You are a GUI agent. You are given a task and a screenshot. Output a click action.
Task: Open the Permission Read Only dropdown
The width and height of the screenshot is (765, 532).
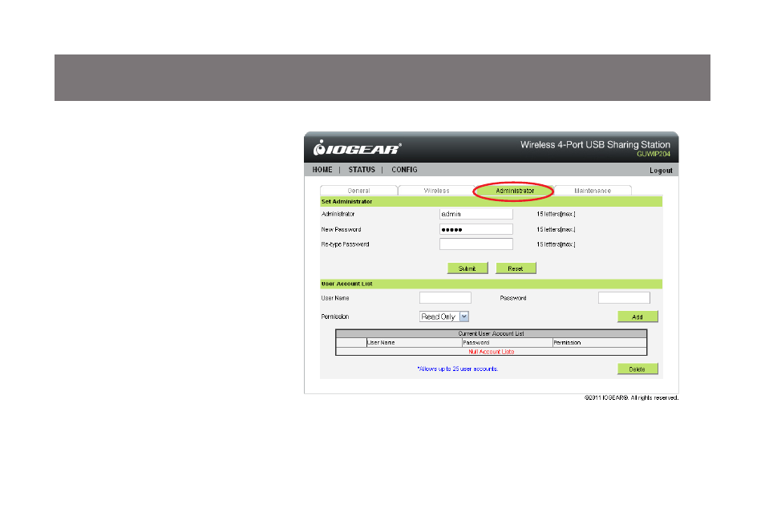coord(444,316)
